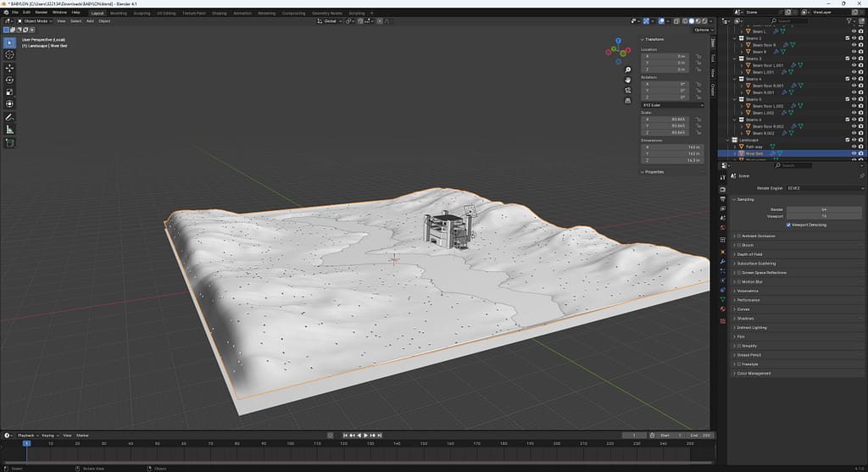Click the zoom magnifier viewport icon

coord(628,69)
